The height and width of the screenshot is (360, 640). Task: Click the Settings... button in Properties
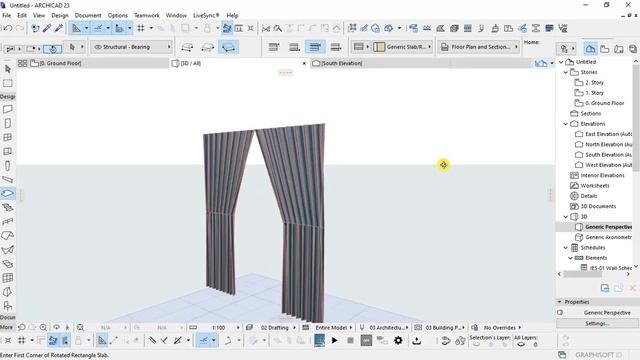(597, 323)
